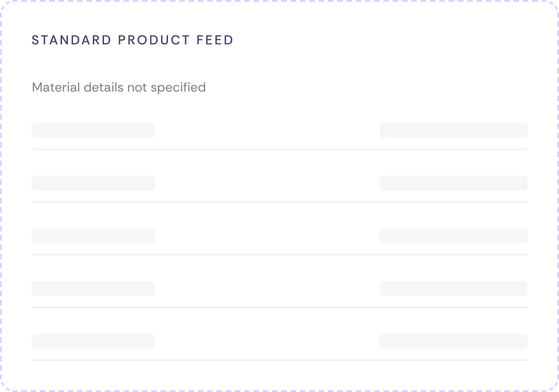Click the first row's left skeleton placeholder
The height and width of the screenshot is (392, 559).
(x=93, y=130)
